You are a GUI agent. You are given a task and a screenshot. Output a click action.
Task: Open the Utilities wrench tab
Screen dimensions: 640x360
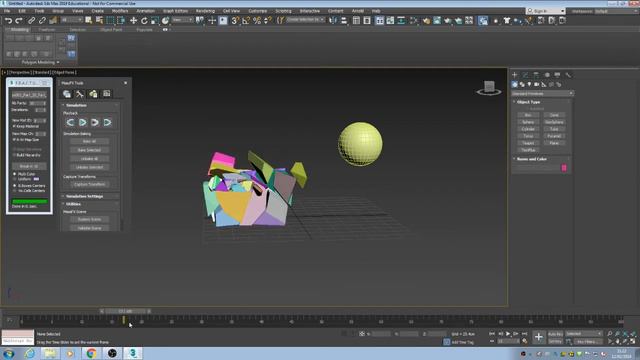pyautogui.click(x=568, y=75)
